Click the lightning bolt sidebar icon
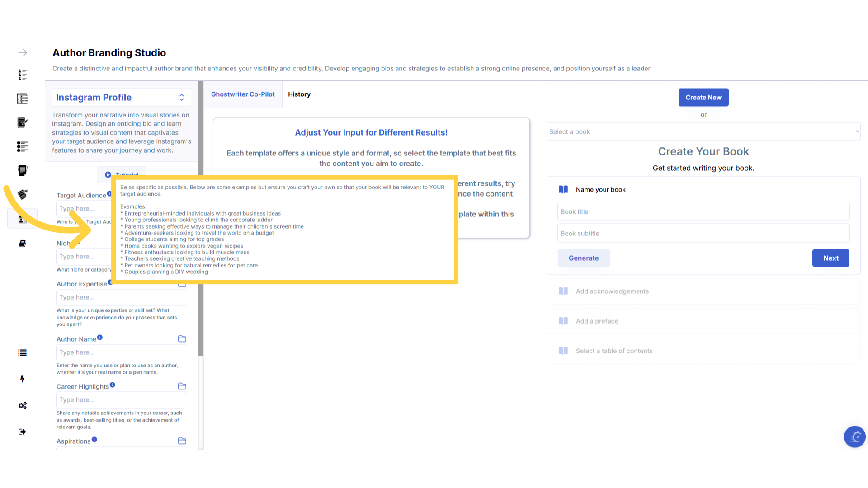This screenshot has width=868, height=488. [x=23, y=379]
